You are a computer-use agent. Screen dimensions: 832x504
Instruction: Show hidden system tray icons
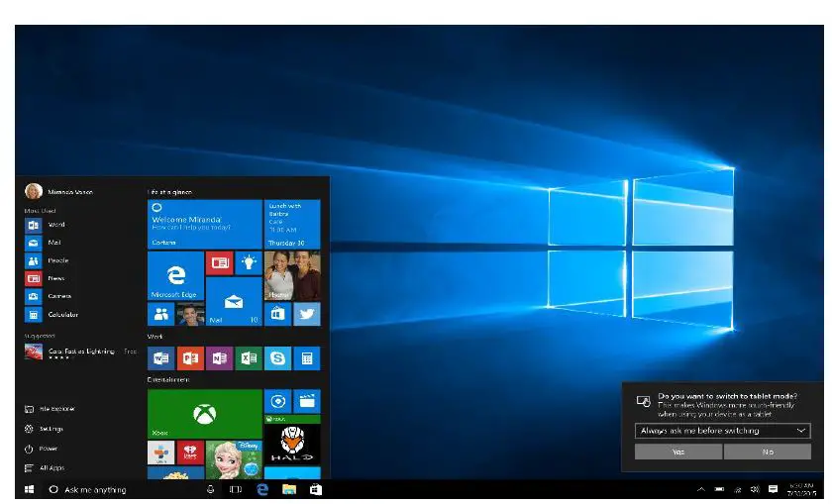point(701,490)
